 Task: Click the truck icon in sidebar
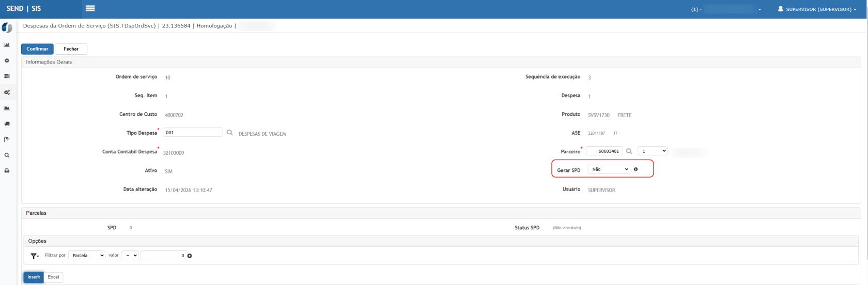(x=7, y=124)
